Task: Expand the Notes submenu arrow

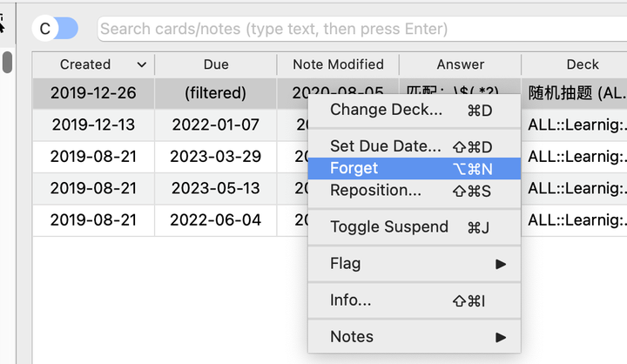Action: tap(501, 336)
